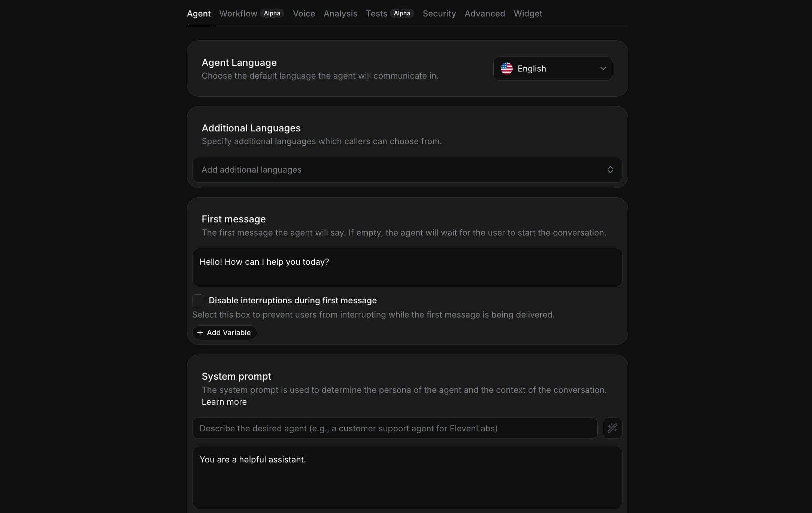Open the Tests tab

pos(376,13)
